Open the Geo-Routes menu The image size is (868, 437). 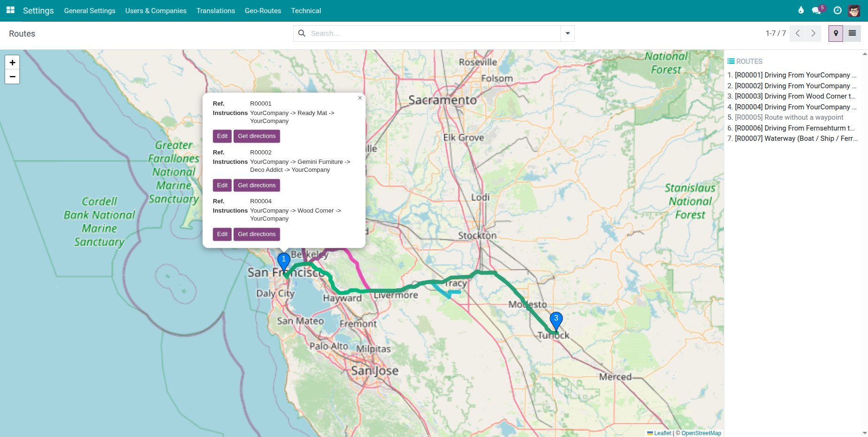[263, 10]
